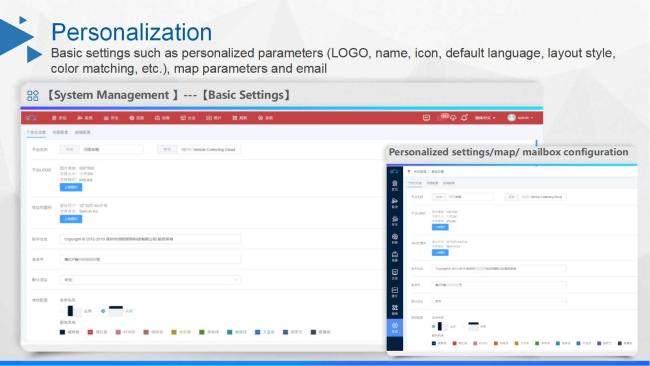Click the Copyright text input field
Image resolution: width=650 pixels, height=366 pixels.
tap(150, 239)
